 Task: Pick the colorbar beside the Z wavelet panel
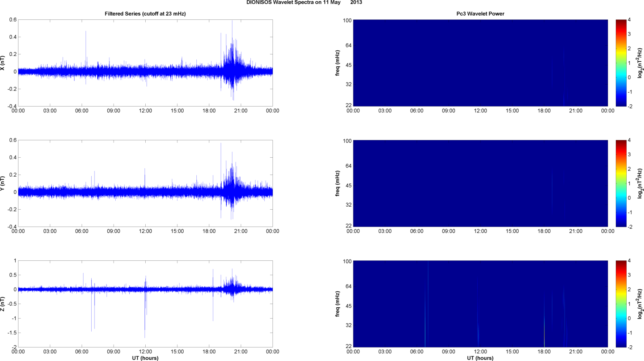coord(621,304)
